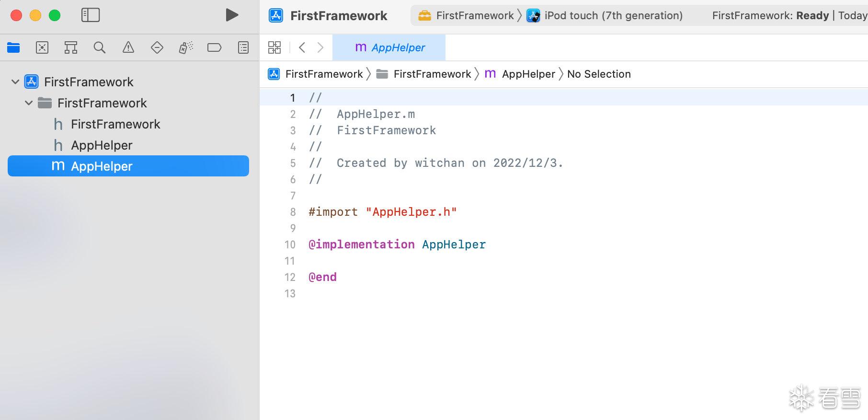This screenshot has width=868, height=420.
Task: Open the Project navigator folder icon
Action: click(x=13, y=47)
